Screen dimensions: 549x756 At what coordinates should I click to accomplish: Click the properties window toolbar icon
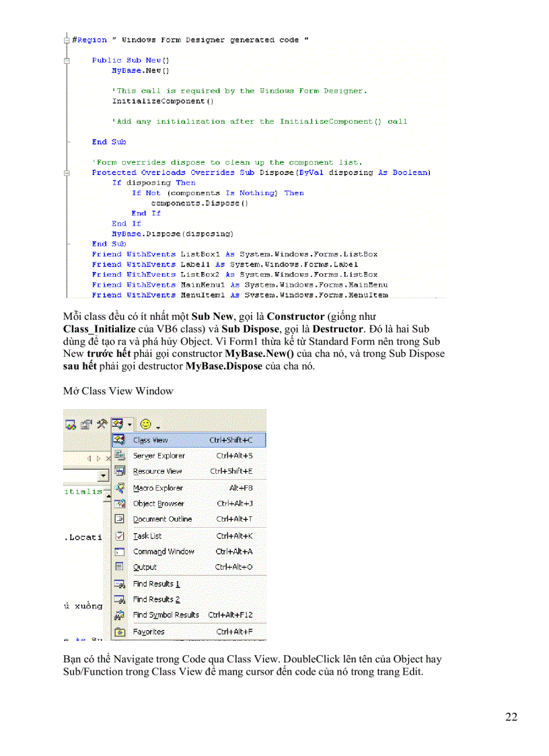tap(85, 424)
